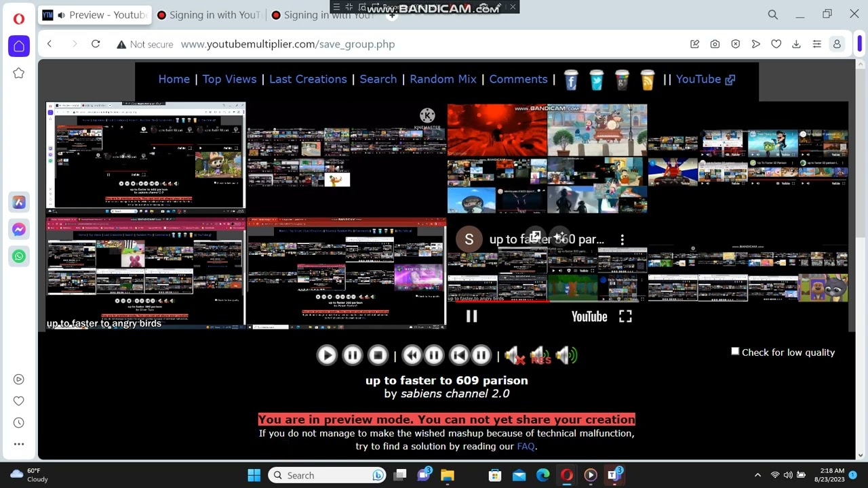The width and height of the screenshot is (868, 488).
Task: Open the sidebar home start page icon
Action: (19, 46)
